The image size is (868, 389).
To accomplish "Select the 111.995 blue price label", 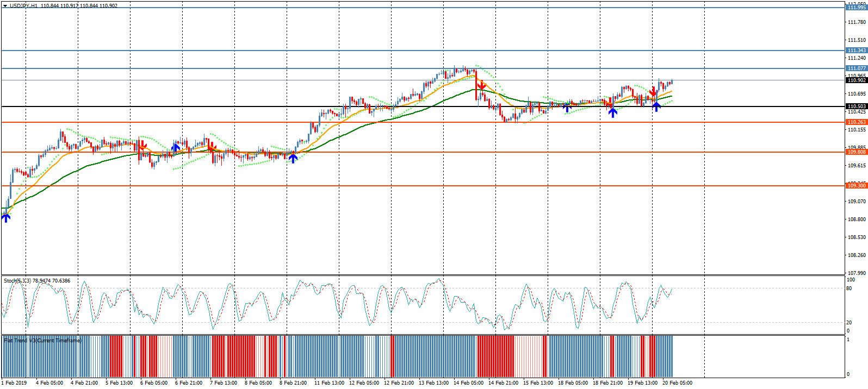I will (x=857, y=8).
